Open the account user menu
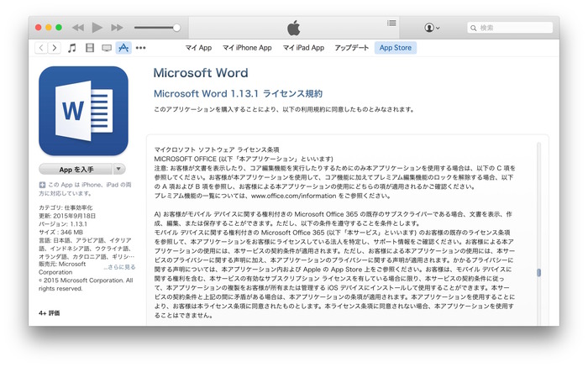Screen dimensions: 588x367 coord(432,28)
